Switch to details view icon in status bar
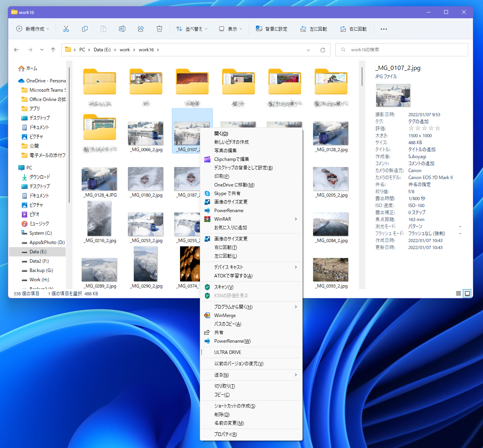483x448 pixels. (458, 293)
